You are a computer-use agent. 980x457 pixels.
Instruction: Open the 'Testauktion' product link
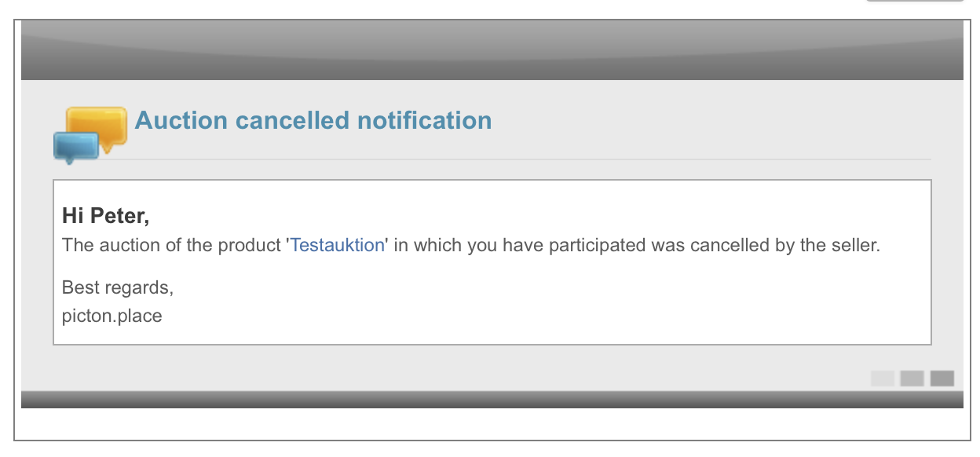338,245
